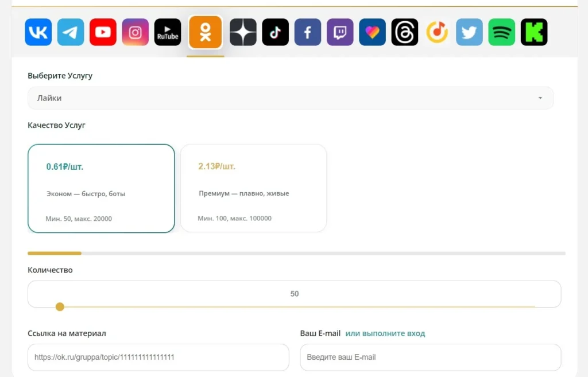Select the orange Odnoklassniki icon
Screen dimensions: 588x377
(205, 32)
